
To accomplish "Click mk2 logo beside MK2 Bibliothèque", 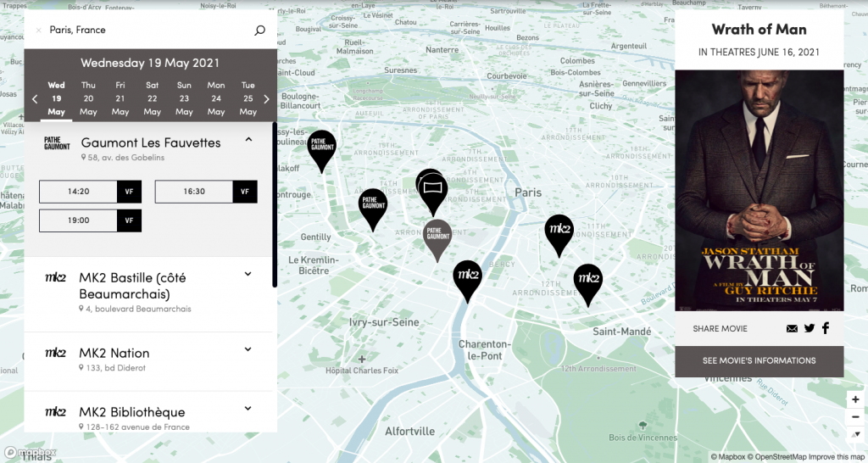I will (x=55, y=412).
